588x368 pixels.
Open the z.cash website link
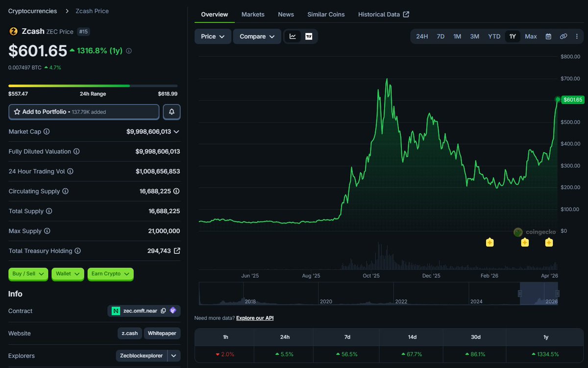[130, 333]
